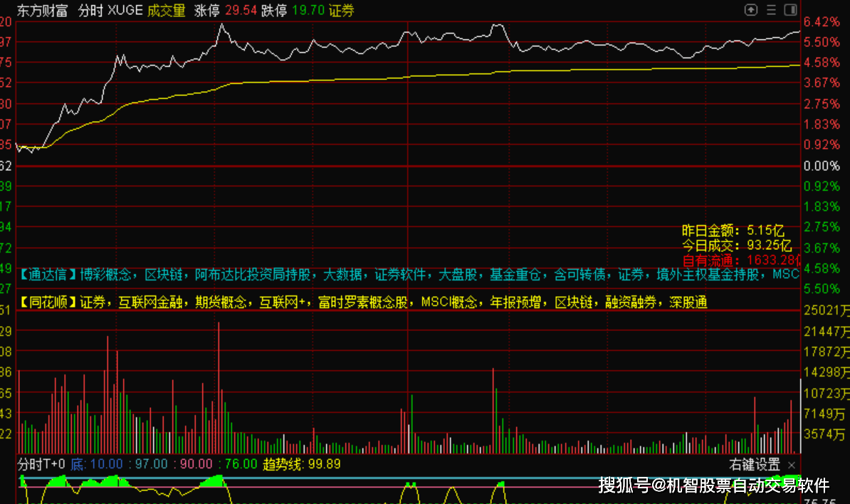The width and height of the screenshot is (850, 504).
Task: Open 右键设置 indicator settings
Action: 755,465
